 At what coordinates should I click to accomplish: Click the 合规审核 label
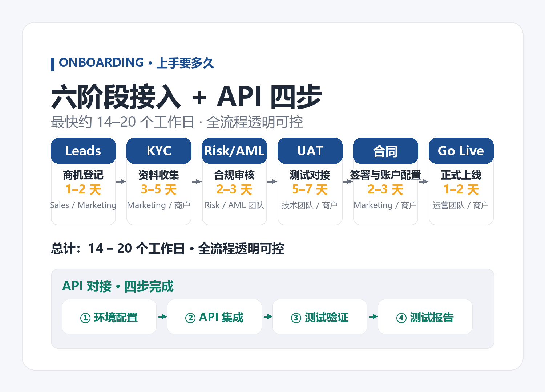(234, 175)
